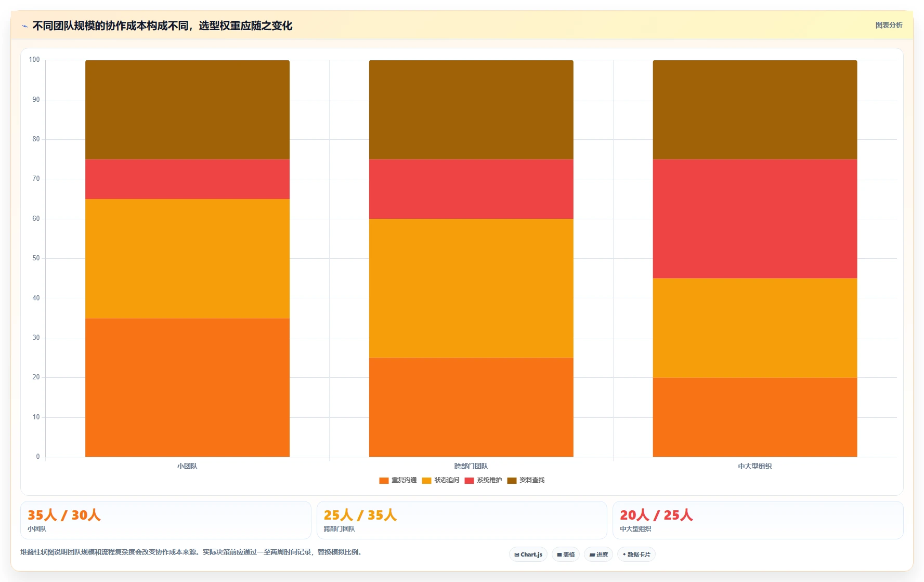Click the 小团队 系统维护 bar segment
The width and height of the screenshot is (924, 582).
pos(187,179)
